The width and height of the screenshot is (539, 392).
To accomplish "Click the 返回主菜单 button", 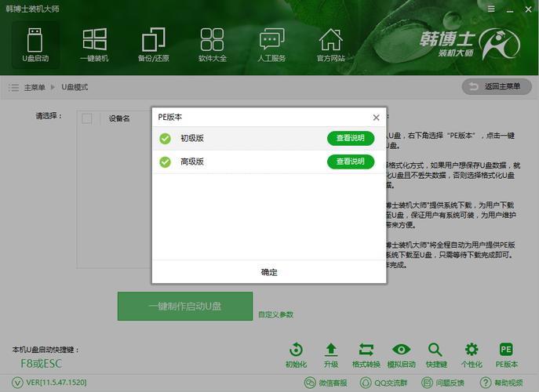I will pyautogui.click(x=497, y=86).
